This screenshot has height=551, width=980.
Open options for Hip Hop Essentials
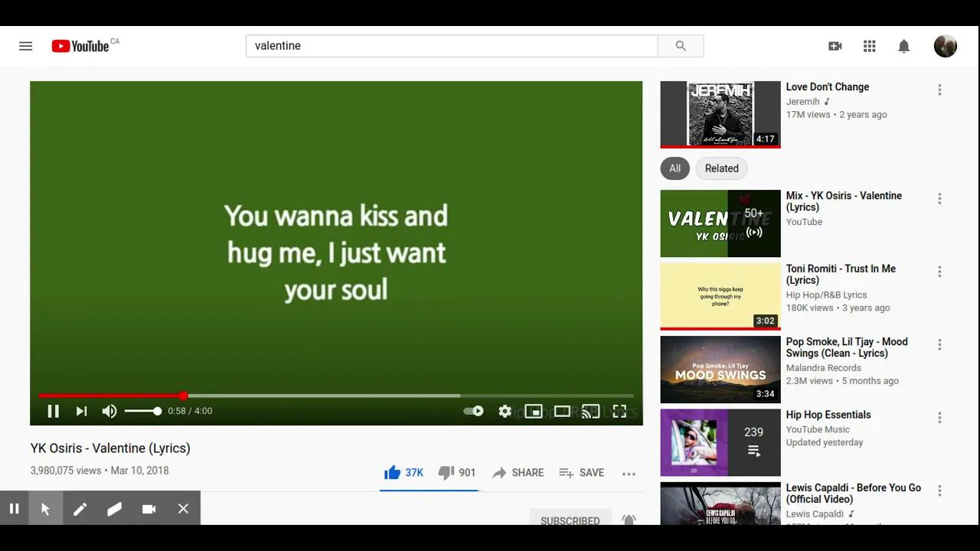click(x=939, y=418)
